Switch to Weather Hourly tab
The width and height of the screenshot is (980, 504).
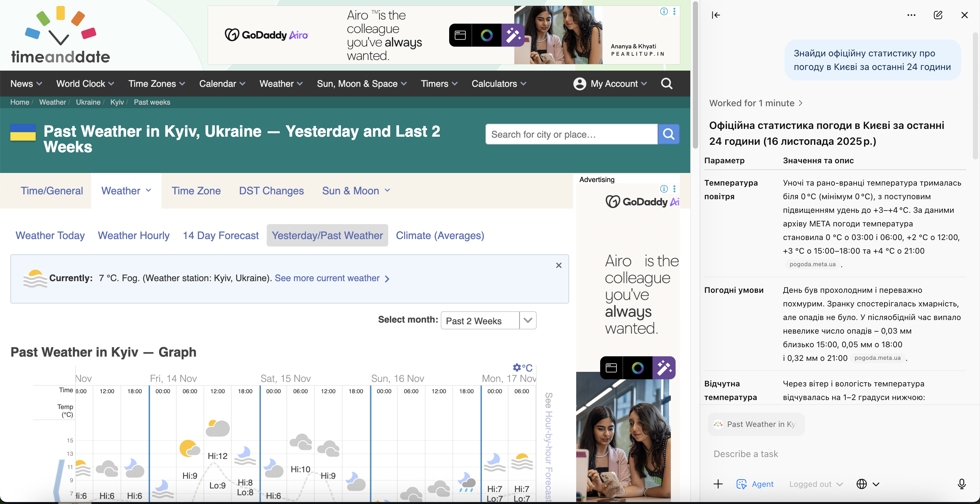pos(134,235)
